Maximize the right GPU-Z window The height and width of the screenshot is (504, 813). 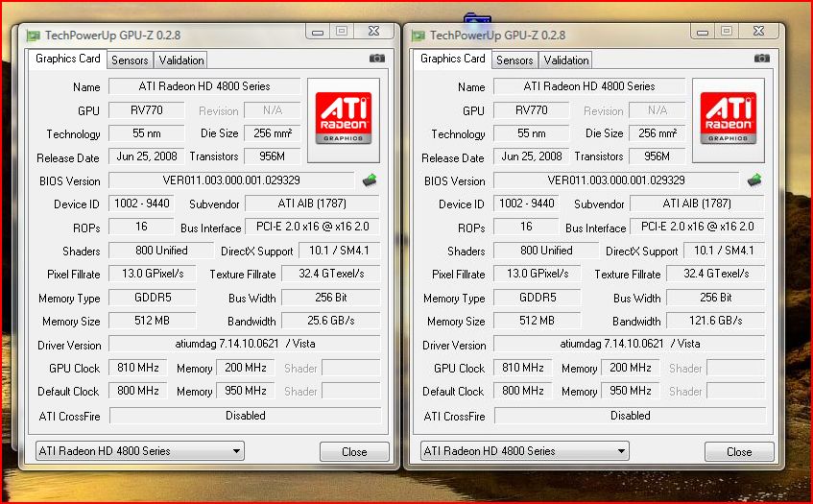point(727,32)
